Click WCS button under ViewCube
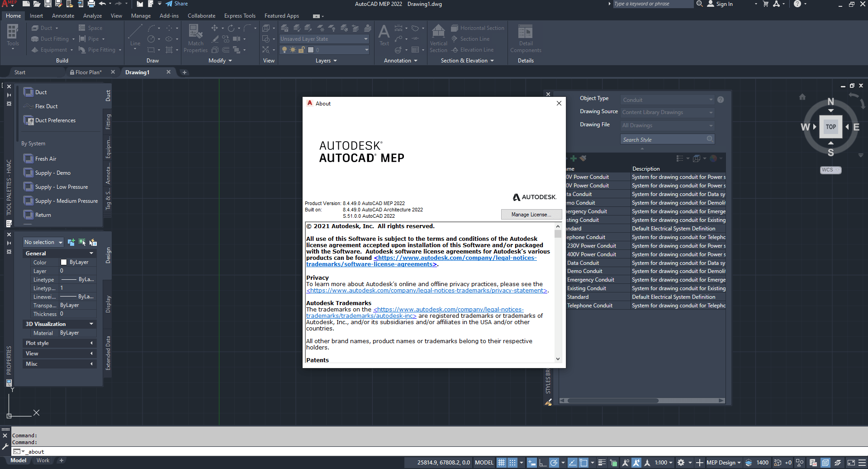This screenshot has width=868, height=469. 830,170
